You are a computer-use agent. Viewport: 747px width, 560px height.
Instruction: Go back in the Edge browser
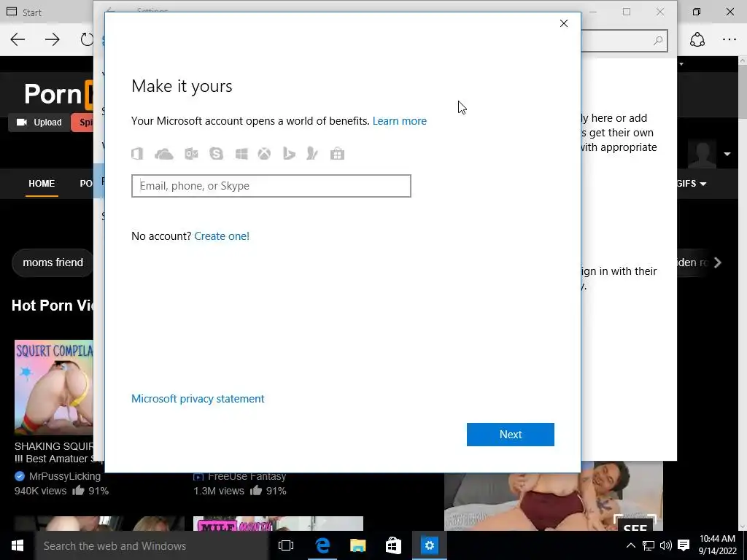click(x=18, y=39)
